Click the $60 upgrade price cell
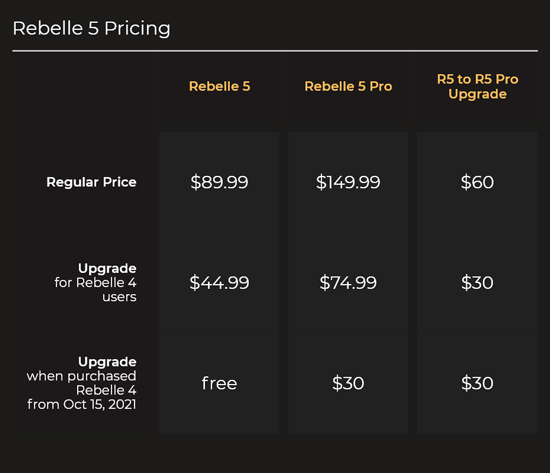The height and width of the screenshot is (473, 550). 477,182
